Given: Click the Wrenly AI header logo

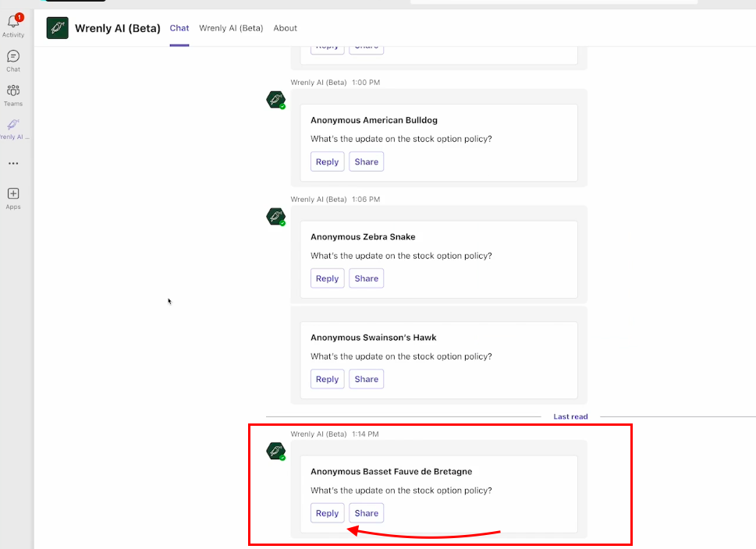Looking at the screenshot, I should [58, 28].
